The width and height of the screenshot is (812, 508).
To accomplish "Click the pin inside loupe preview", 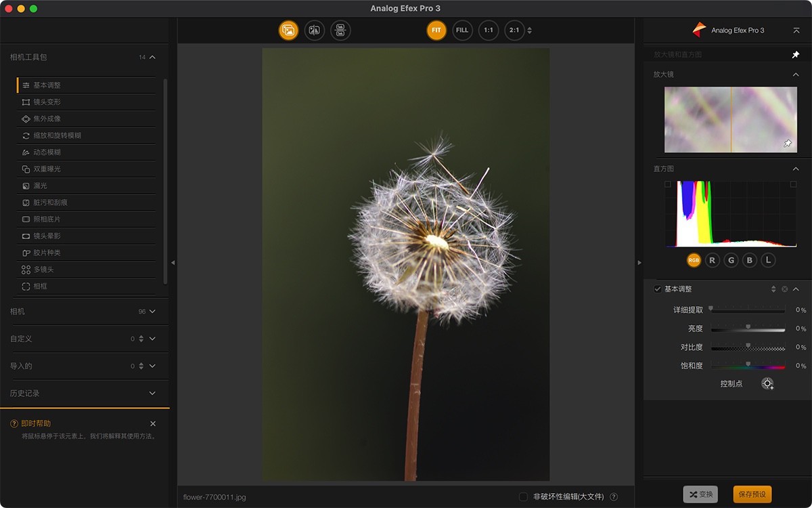I will pos(788,144).
